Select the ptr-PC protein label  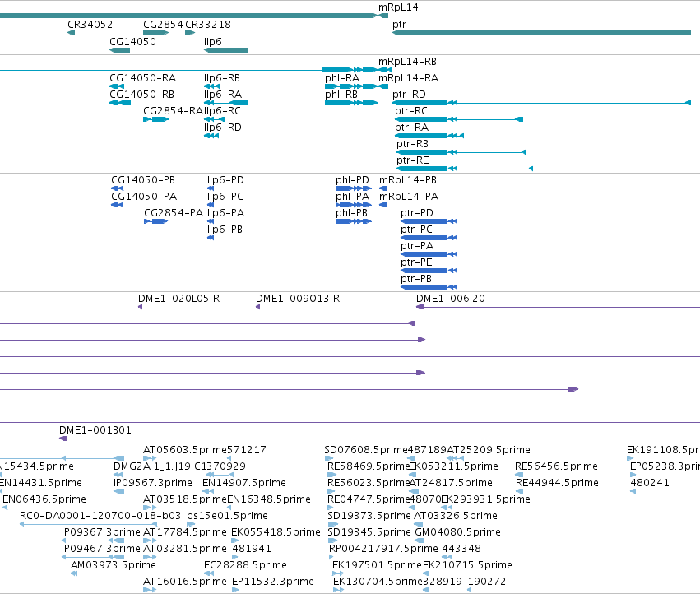click(x=416, y=230)
